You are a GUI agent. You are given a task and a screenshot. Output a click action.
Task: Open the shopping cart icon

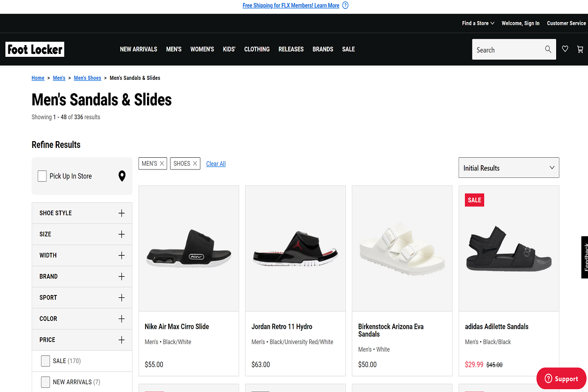click(580, 49)
